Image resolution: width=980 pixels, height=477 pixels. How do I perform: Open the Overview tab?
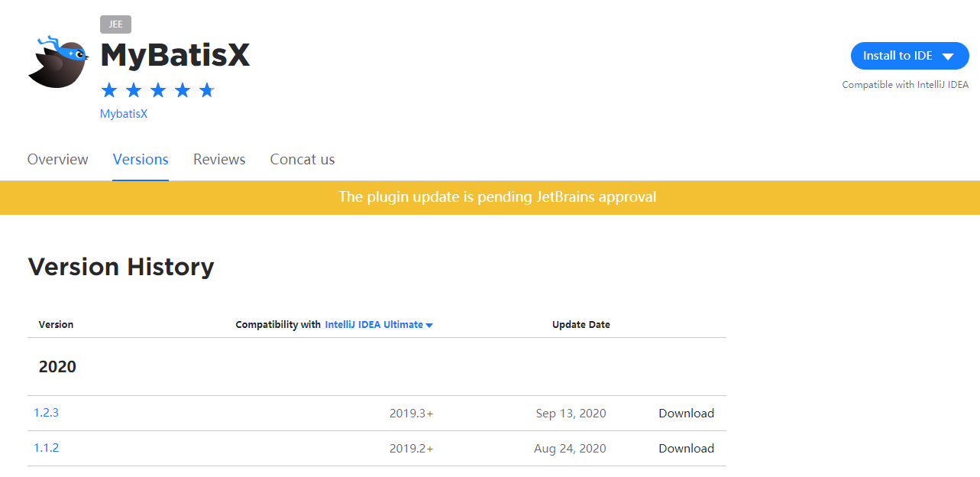58,160
